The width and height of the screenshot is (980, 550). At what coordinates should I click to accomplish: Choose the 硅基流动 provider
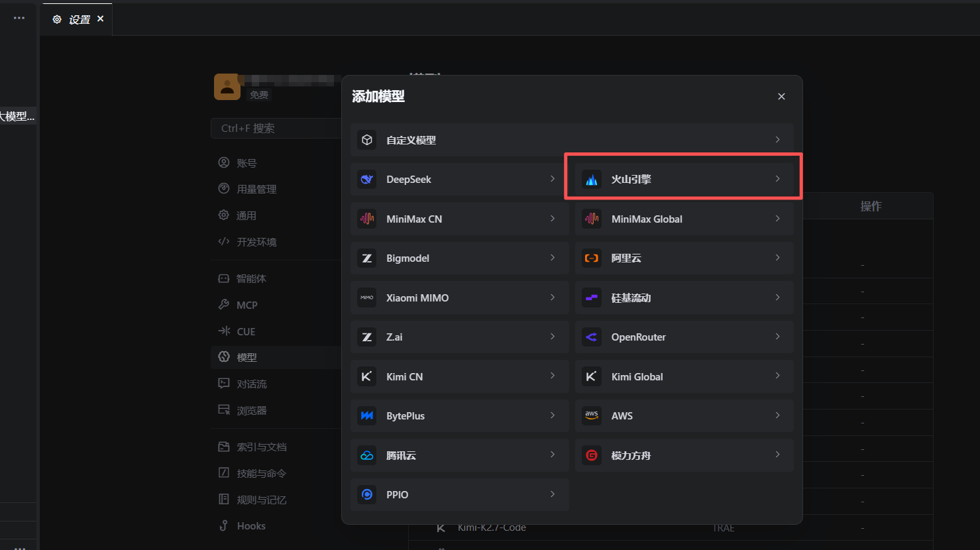[x=684, y=298]
